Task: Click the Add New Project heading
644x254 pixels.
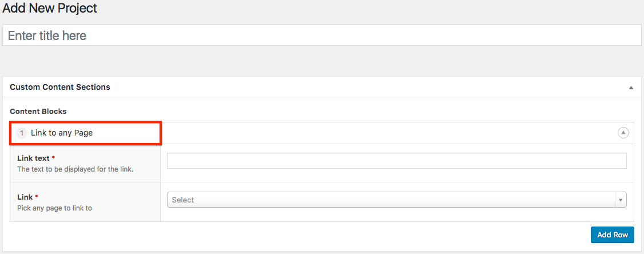Action: coord(50,9)
